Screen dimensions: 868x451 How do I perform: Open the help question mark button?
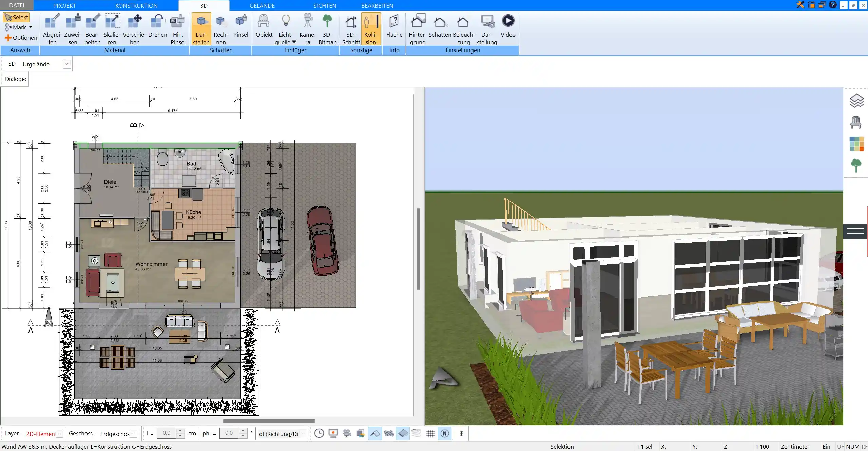point(833,5)
